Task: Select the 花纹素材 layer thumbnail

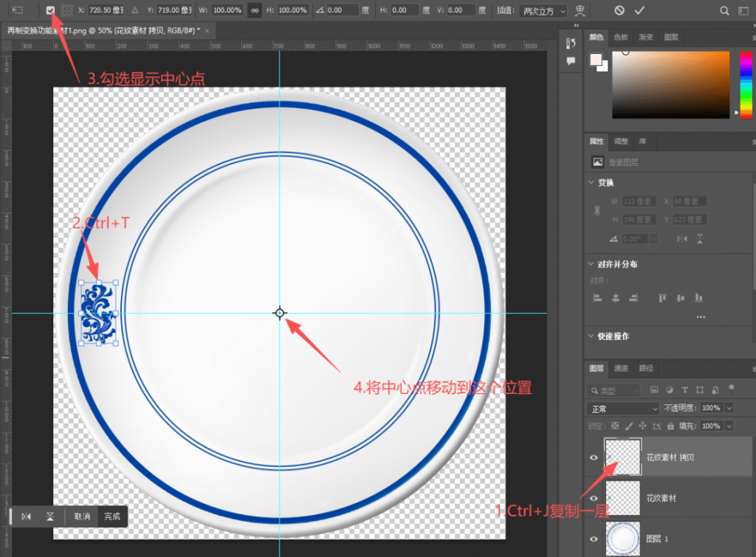Action: coord(623,498)
